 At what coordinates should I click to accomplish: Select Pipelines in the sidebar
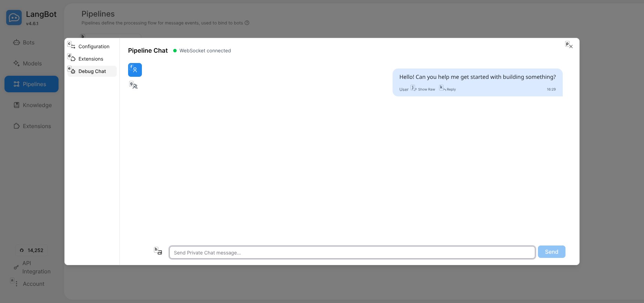[x=31, y=84]
